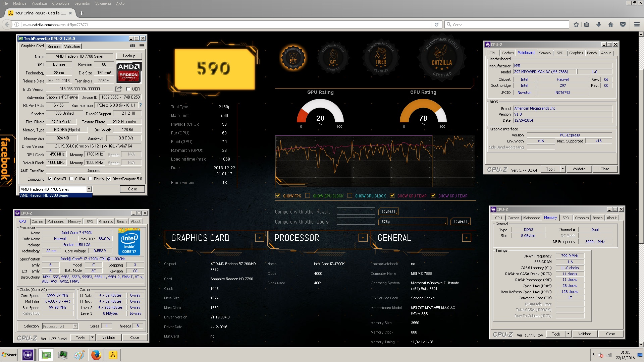The height and width of the screenshot is (362, 644).
Task: Open a new Firefox tab with plus icon
Action: pyautogui.click(x=81, y=13)
